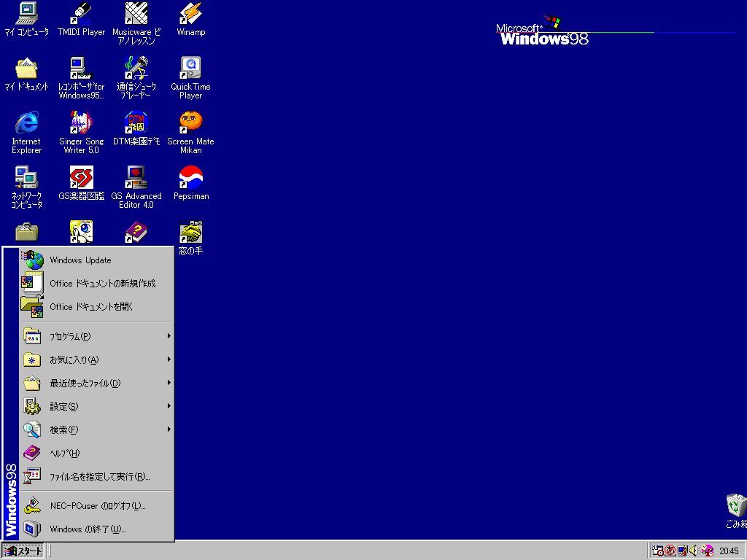Click the calendar scheduler tray icon
The width and height of the screenshot is (747, 560).
(x=659, y=551)
